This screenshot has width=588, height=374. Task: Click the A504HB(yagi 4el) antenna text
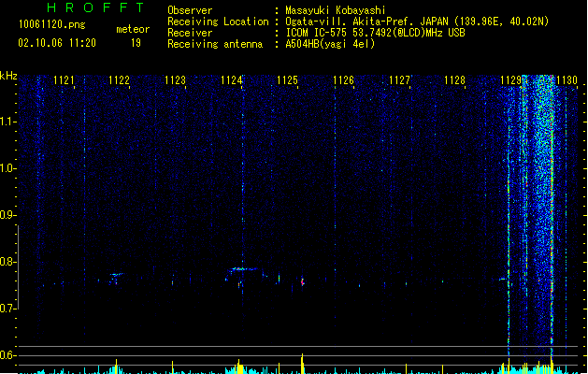coord(330,44)
